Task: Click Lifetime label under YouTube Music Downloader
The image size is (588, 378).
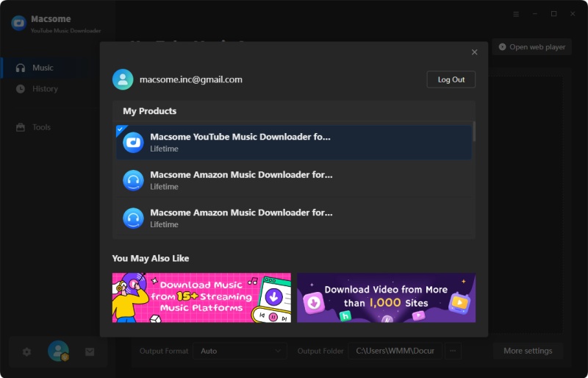Action: pos(164,149)
